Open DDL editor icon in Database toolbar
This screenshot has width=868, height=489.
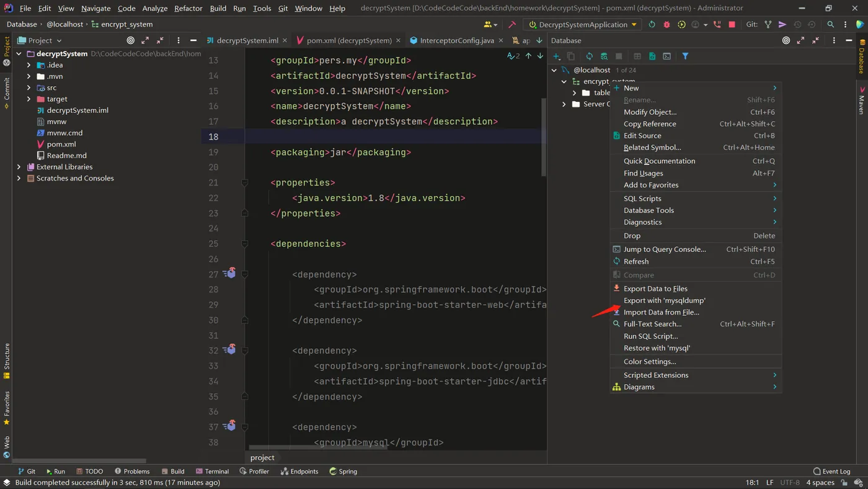tap(652, 56)
